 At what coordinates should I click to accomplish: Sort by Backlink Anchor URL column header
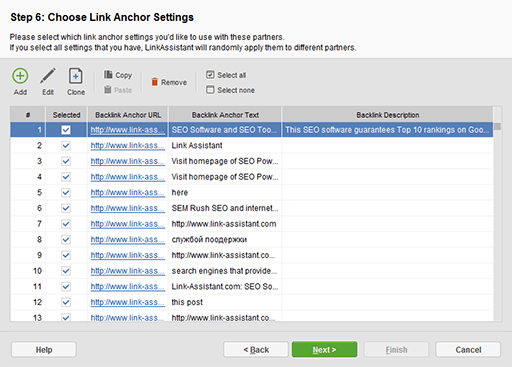128,115
